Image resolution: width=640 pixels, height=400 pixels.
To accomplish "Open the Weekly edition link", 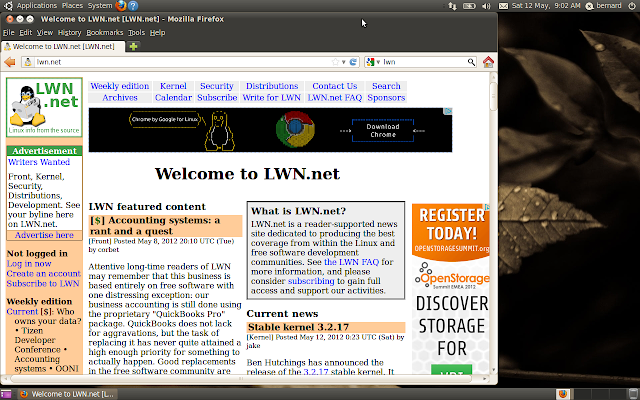I will tap(120, 86).
